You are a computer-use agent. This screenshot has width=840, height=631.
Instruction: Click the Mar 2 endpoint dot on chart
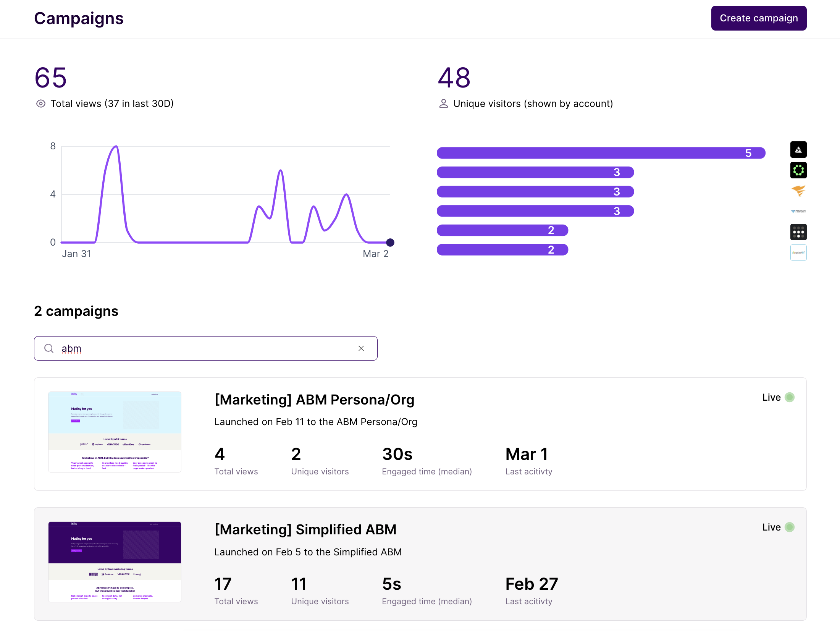(390, 242)
